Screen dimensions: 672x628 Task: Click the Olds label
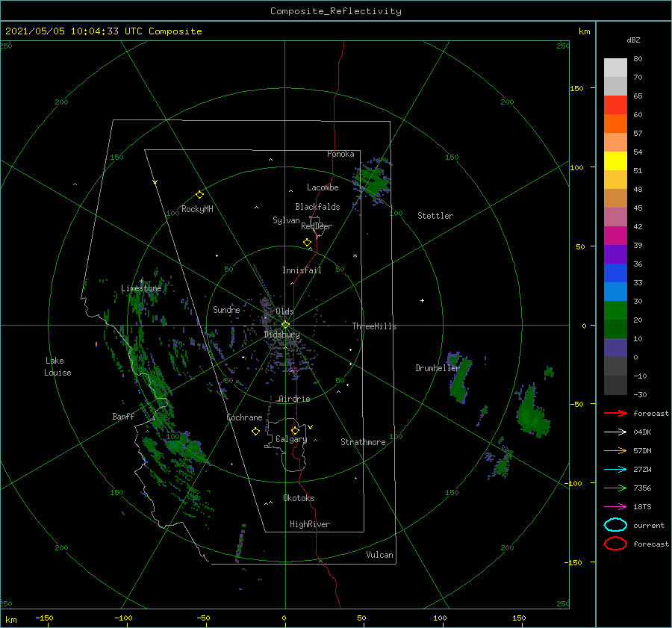tap(284, 311)
